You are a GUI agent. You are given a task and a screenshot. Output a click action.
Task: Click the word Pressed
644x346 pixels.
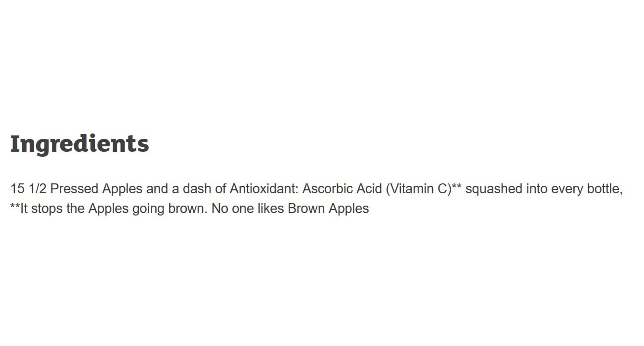coord(74,189)
